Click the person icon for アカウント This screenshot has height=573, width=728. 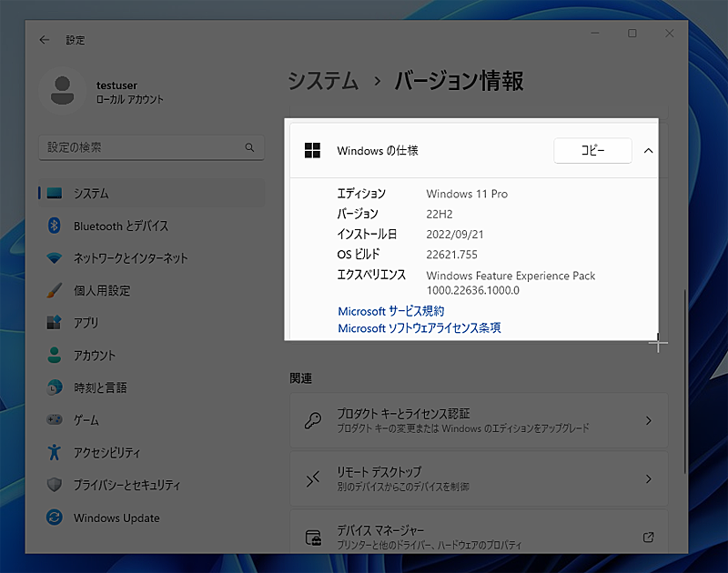(x=56, y=356)
